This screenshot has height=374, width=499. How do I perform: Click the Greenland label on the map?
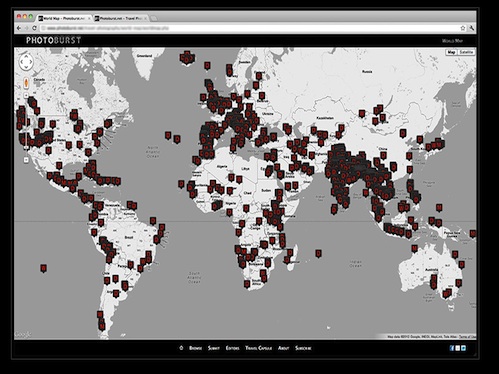[x=144, y=56]
